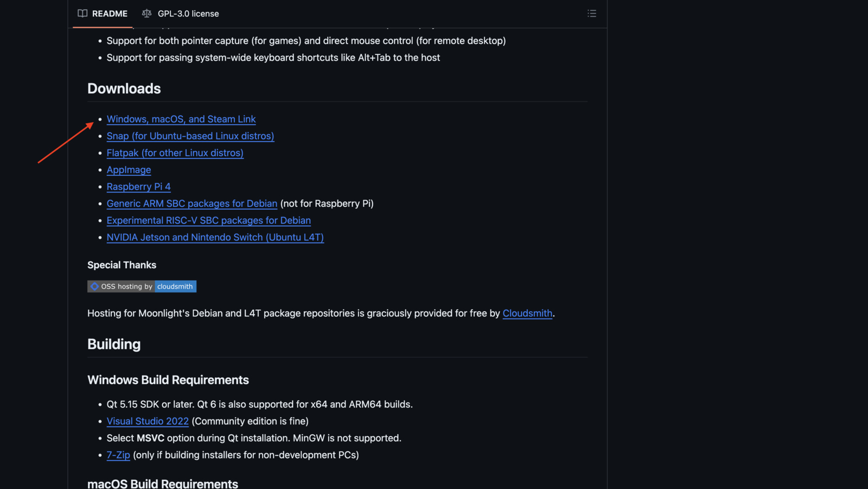Open the Raspberry Pi 4 download link
This screenshot has width=868, height=489.
click(x=138, y=186)
